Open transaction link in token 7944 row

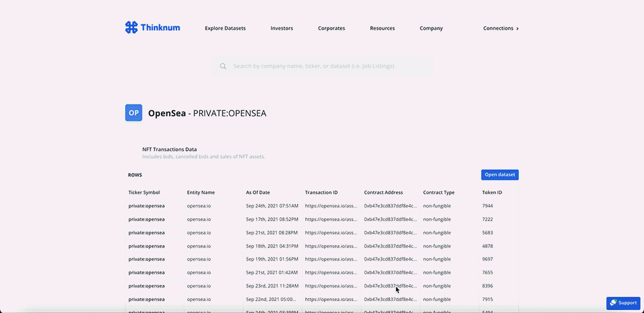332,206
